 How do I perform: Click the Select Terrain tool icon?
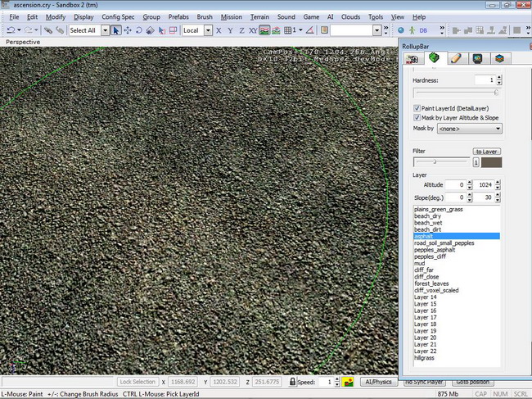pyautogui.click(x=162, y=30)
